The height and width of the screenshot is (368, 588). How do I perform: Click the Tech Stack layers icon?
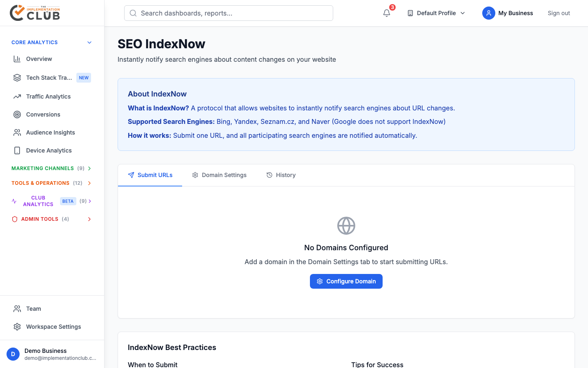pyautogui.click(x=17, y=78)
